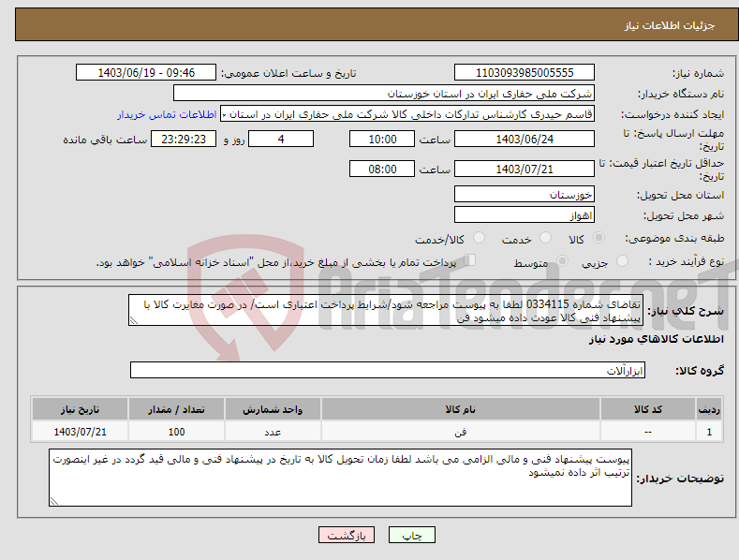This screenshot has width=739, height=560.
Task: Select the متوسط purchase type radio
Action: tap(562, 260)
